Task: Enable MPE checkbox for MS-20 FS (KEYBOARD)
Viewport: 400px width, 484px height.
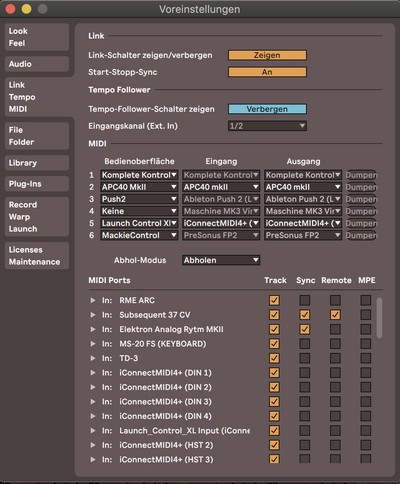Action: point(366,344)
